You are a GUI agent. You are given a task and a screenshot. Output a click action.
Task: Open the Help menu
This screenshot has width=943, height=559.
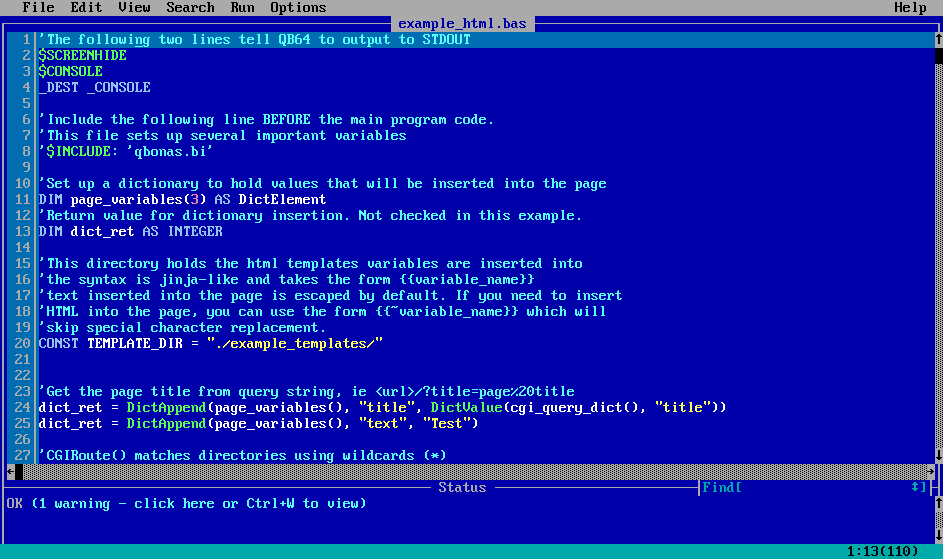[910, 8]
